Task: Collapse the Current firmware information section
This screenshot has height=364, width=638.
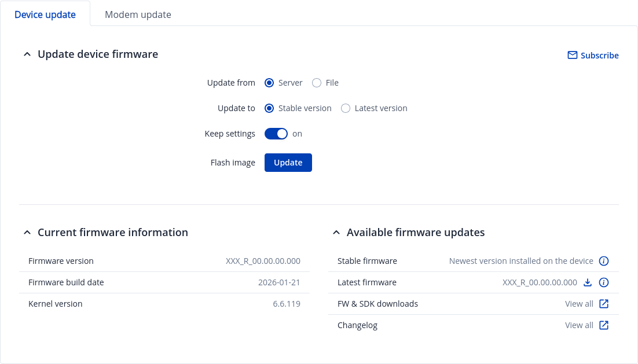Action: coord(27,233)
